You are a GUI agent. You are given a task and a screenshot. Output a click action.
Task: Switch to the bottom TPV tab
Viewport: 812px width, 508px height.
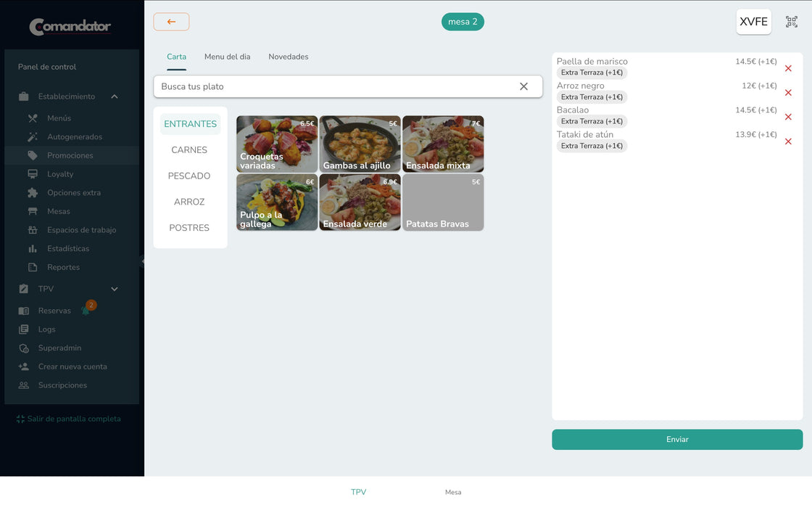[358, 492]
